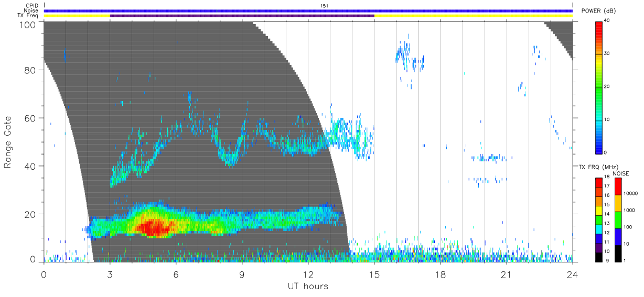Click the 80 tick on the Range Gate axis
The image size is (644, 297).
click(x=30, y=70)
